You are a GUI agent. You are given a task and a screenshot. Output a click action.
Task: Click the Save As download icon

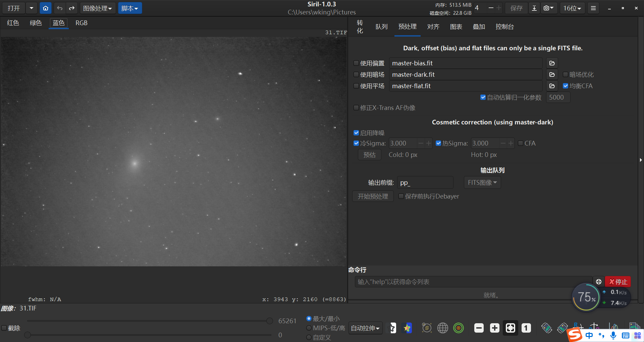(x=534, y=8)
